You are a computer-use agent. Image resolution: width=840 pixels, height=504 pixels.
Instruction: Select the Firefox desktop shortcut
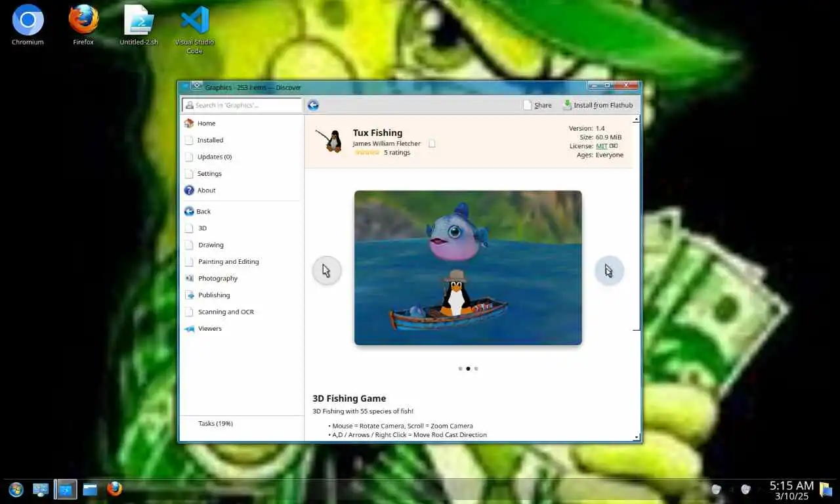pos(83,26)
